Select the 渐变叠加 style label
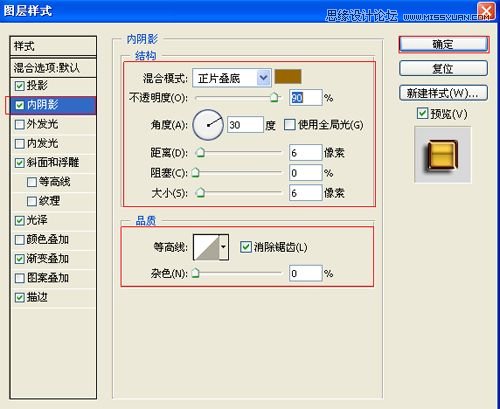The width and height of the screenshot is (500, 409). coord(48,259)
